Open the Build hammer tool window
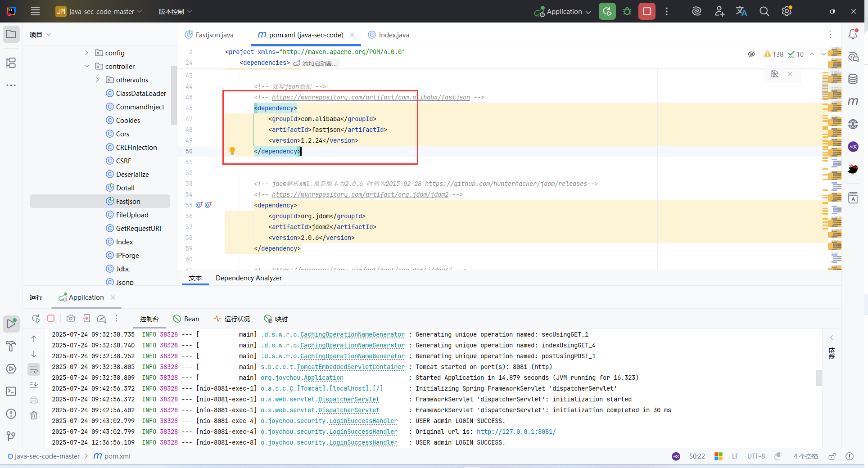Viewport: 868px width, 468px height. click(x=11, y=346)
